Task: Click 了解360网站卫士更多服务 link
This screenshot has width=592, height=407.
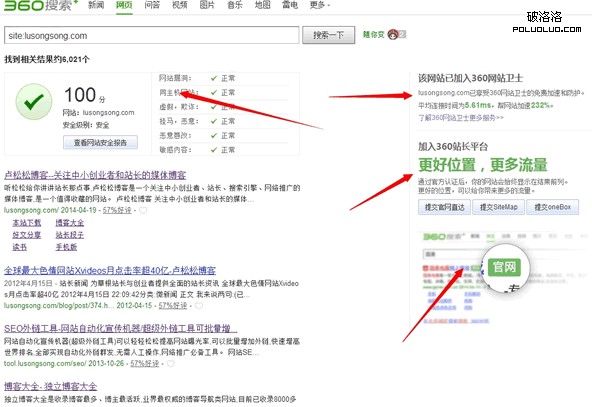Action: (x=461, y=118)
